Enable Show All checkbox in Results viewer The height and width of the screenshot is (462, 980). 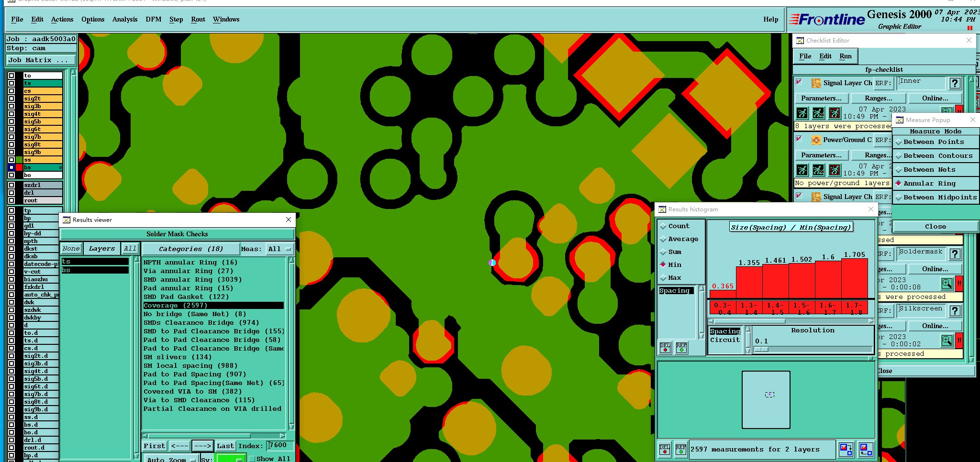[252, 459]
